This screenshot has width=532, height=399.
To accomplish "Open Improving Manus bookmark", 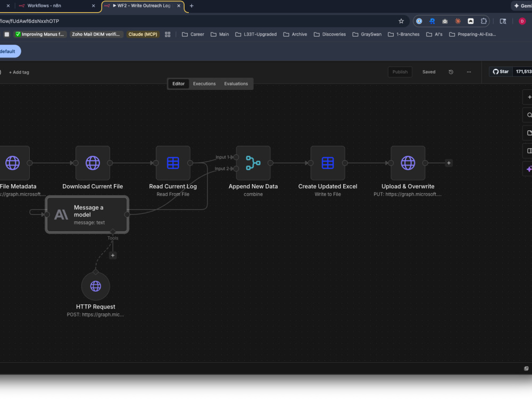I will 39,34.
